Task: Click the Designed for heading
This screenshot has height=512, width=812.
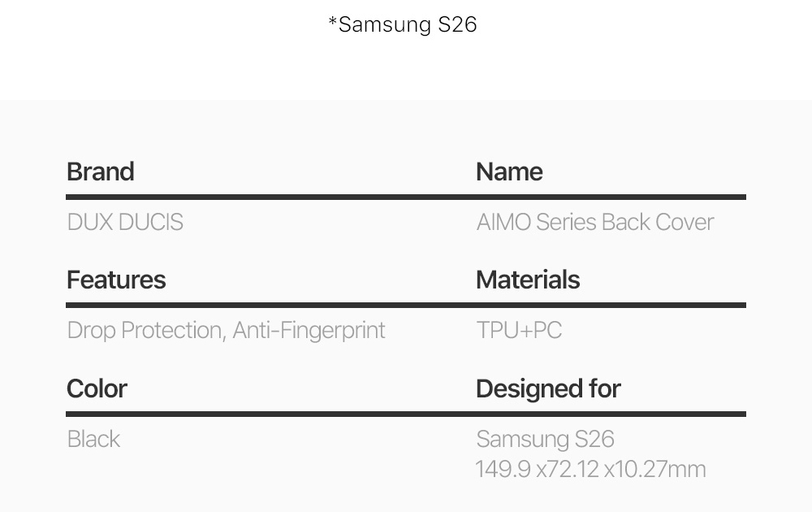Action: (x=548, y=388)
